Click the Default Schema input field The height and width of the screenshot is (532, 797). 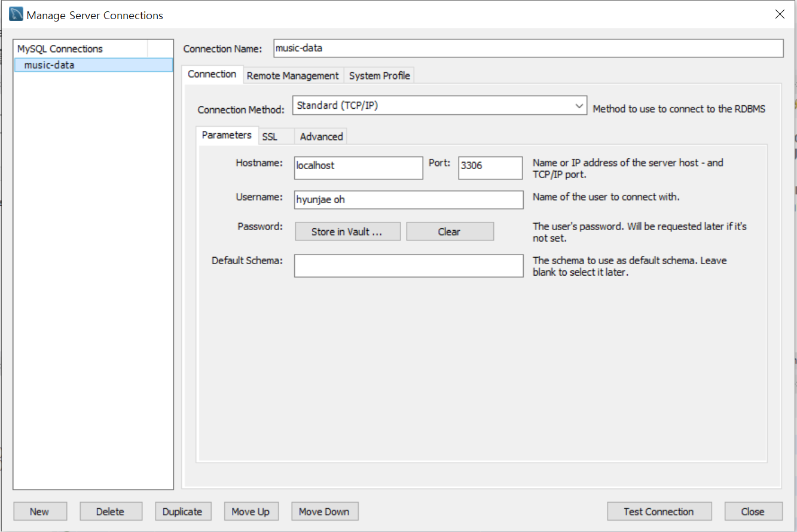click(409, 266)
